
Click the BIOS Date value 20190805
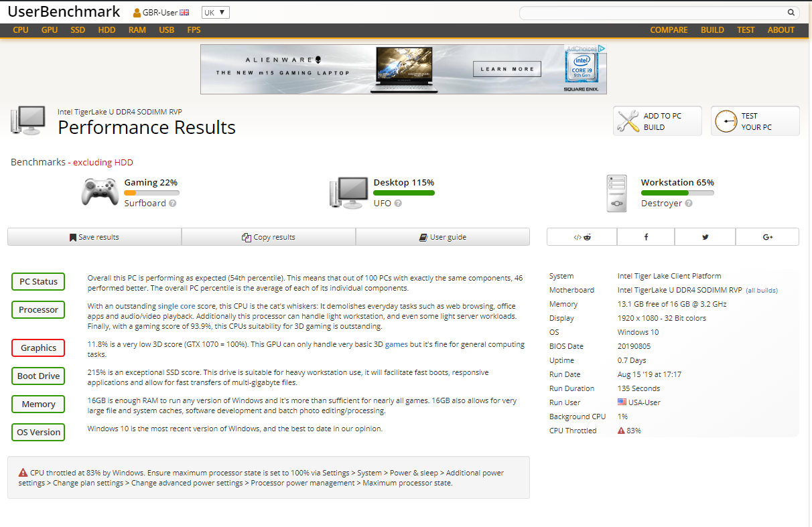[634, 346]
